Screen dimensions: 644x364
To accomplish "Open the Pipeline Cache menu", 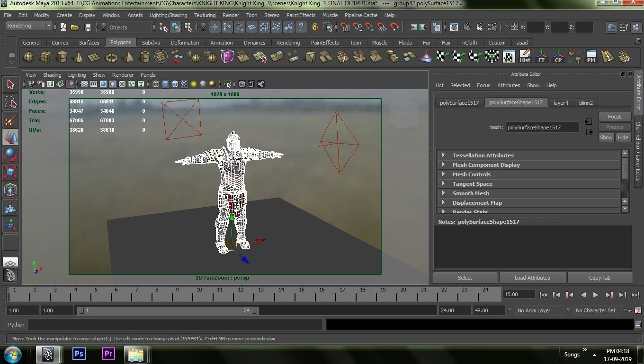I will pos(361,15).
